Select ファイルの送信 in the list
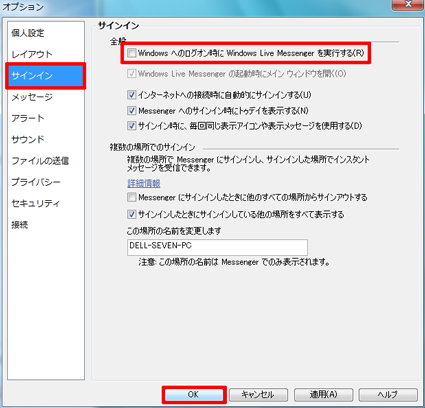Viewport: 425px width, 408px height. (40, 161)
